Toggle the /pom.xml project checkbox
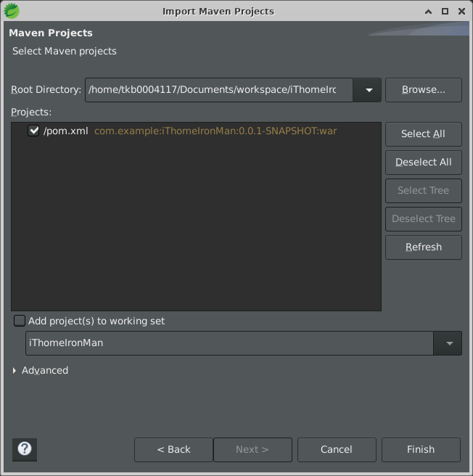Viewport: 473px width, 476px height. point(33,131)
